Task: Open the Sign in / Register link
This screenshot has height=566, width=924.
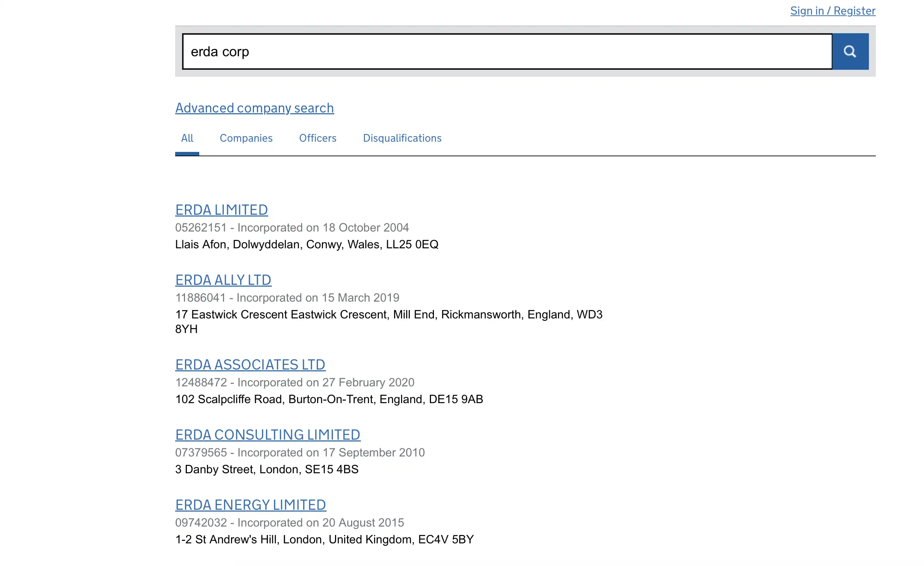Action: click(832, 11)
